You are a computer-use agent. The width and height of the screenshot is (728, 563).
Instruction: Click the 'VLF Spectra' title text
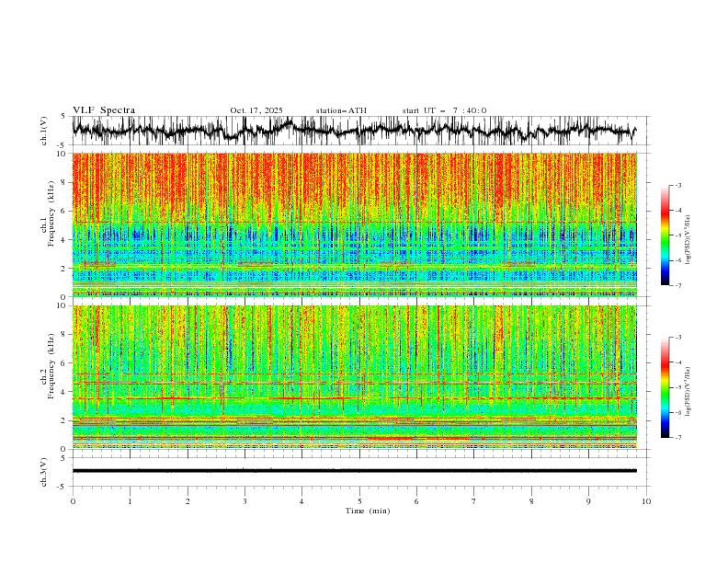[104, 110]
